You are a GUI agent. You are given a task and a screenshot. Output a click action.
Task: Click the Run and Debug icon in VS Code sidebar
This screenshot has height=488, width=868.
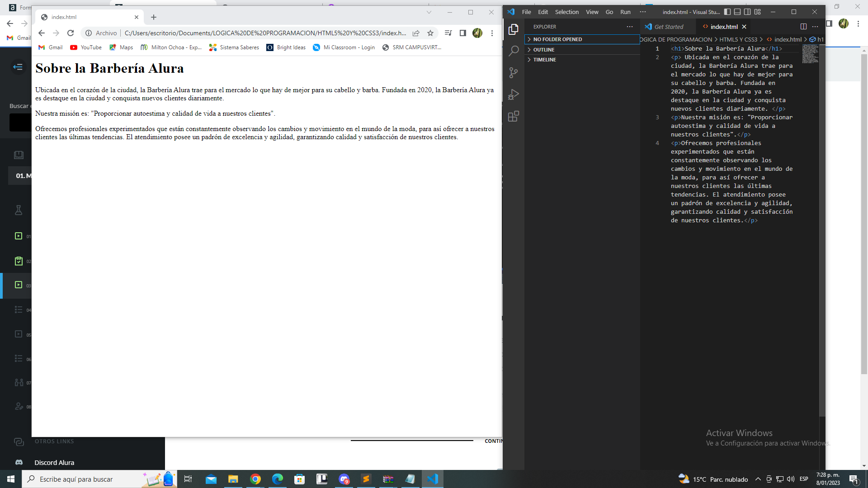pos(513,95)
